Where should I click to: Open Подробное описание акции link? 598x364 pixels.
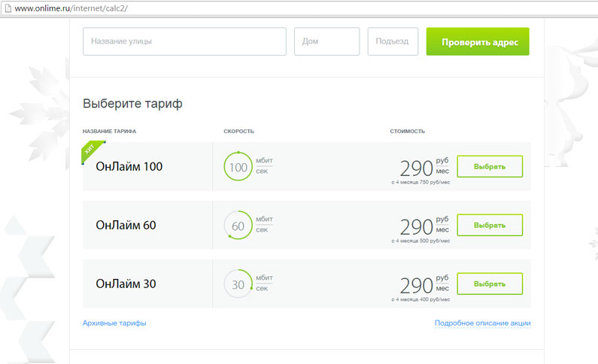coord(482,323)
